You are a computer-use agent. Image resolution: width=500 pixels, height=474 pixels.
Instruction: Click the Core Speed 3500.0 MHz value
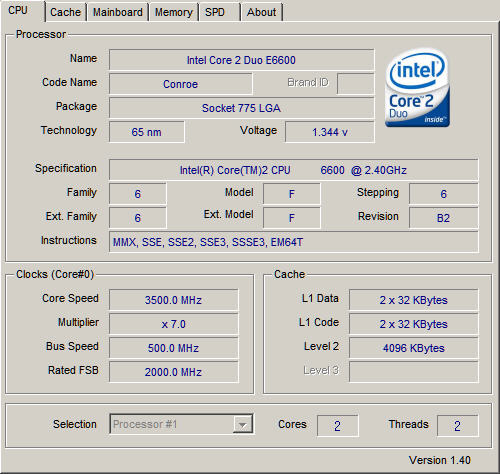(174, 300)
